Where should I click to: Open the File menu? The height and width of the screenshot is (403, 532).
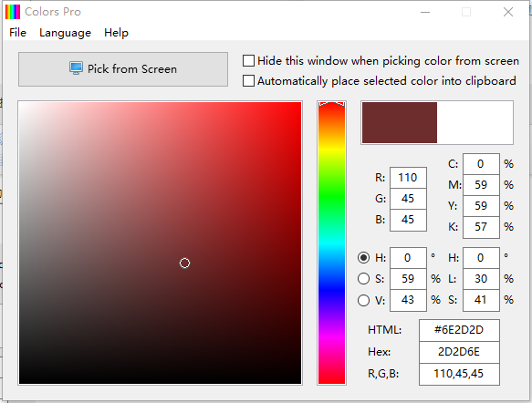[x=17, y=33]
